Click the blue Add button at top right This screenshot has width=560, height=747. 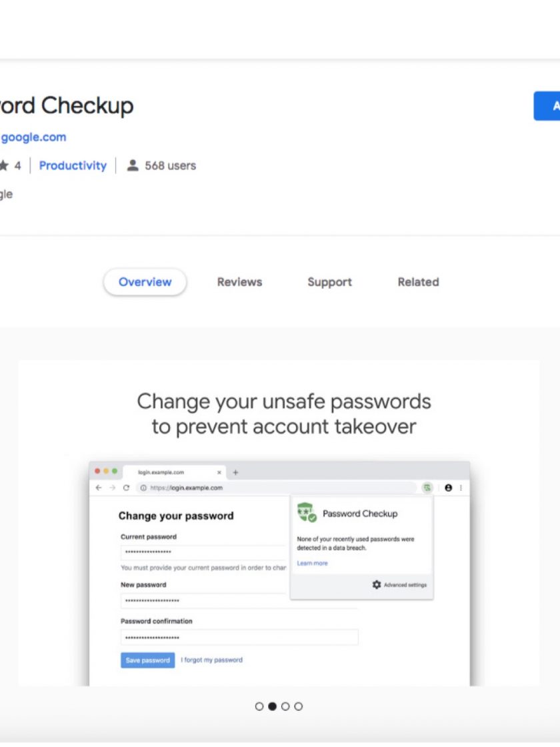[x=548, y=106]
